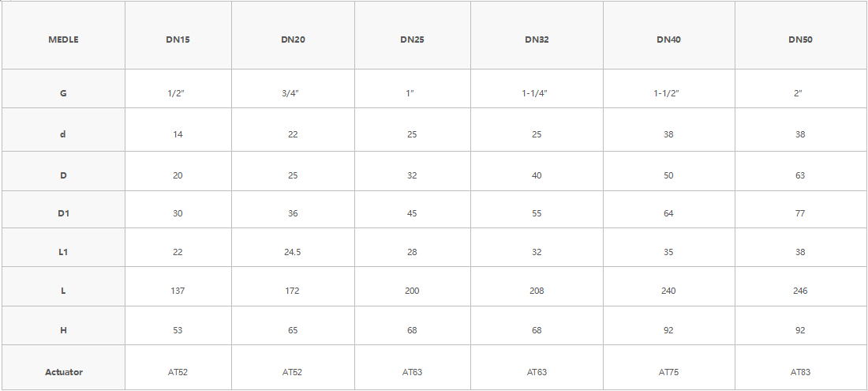This screenshot has height=391, width=868.
Task: Select the 1-1/4" cell in G row
Action: click(535, 93)
